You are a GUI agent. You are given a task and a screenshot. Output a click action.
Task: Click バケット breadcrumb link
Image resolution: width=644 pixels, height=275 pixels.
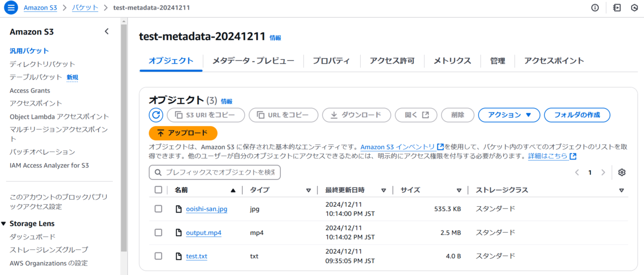[85, 8]
